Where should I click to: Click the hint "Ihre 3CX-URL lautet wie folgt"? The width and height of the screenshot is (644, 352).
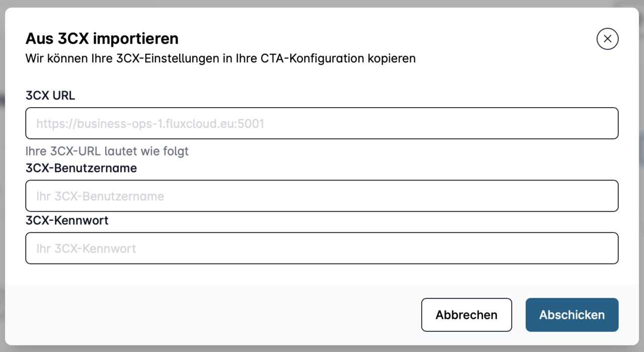107,151
